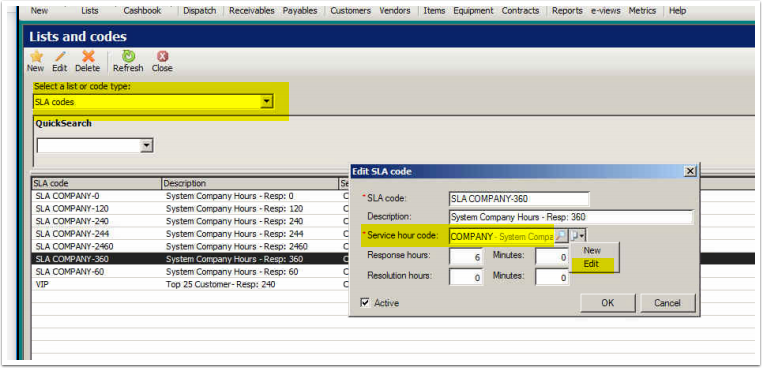This screenshot has width=762, height=368.
Task: Click 'System Company Hours - Resp: 2460' cell
Action: (237, 246)
